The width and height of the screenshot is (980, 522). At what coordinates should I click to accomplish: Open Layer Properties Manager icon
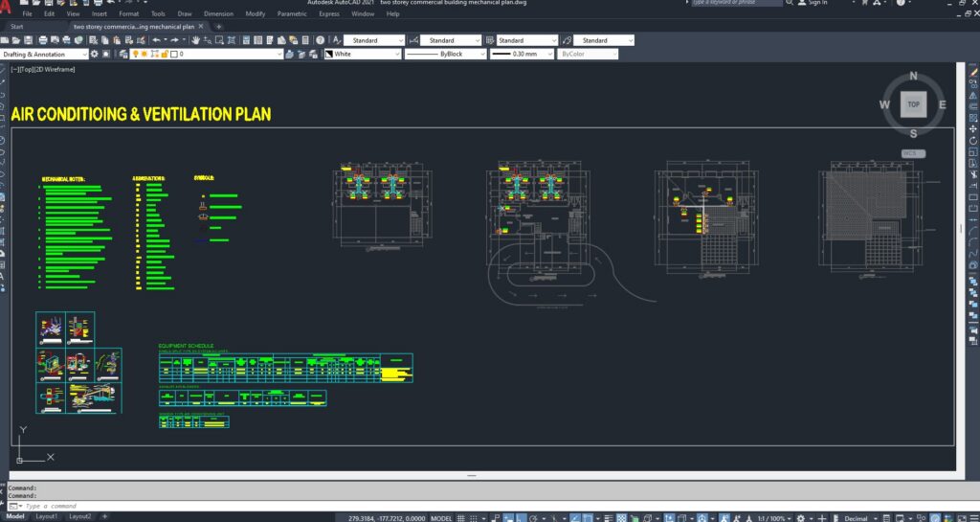click(x=123, y=54)
